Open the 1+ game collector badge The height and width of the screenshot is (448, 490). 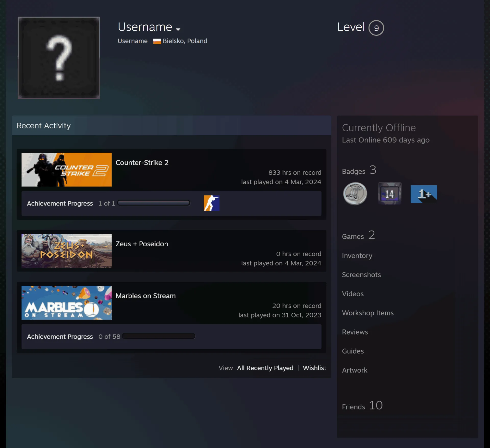[x=424, y=194]
